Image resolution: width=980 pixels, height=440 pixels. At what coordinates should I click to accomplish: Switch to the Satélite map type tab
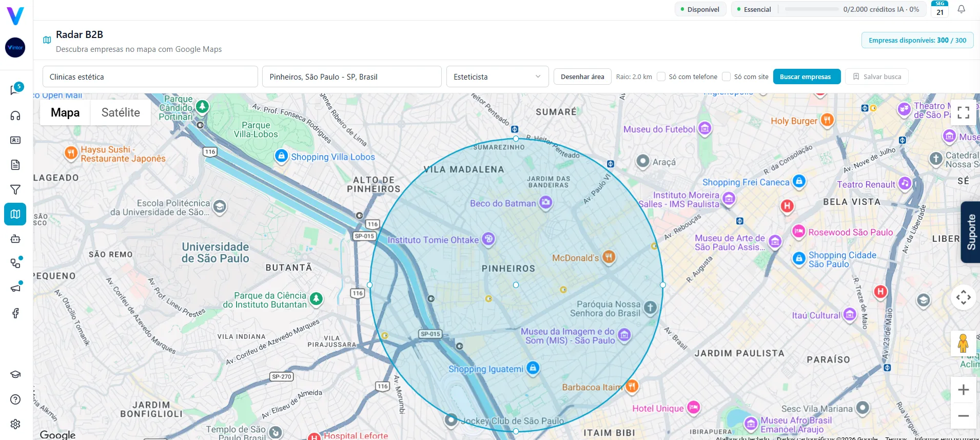(121, 112)
